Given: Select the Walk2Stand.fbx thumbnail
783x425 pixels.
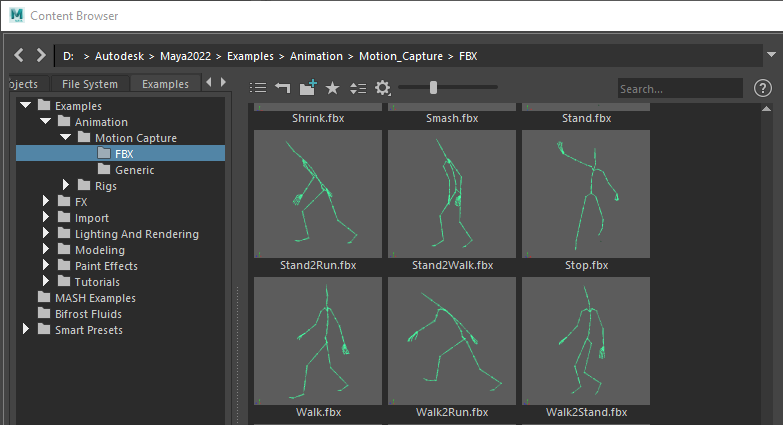Looking at the screenshot, I should (586, 341).
